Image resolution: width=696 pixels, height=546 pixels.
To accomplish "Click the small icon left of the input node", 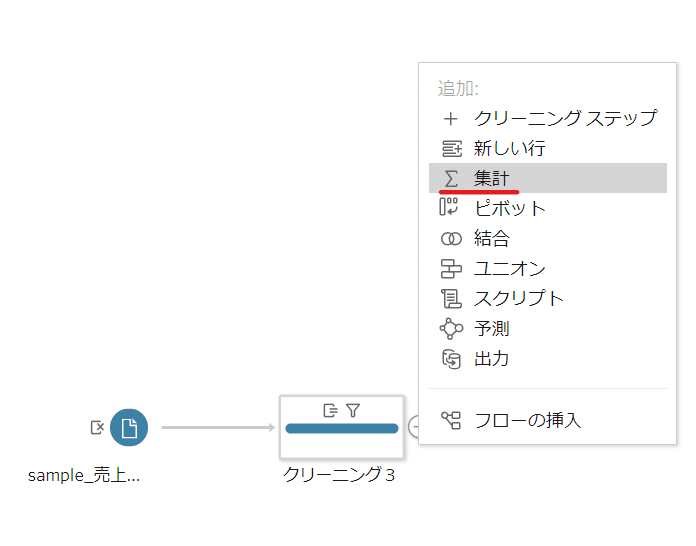I will click(x=97, y=428).
